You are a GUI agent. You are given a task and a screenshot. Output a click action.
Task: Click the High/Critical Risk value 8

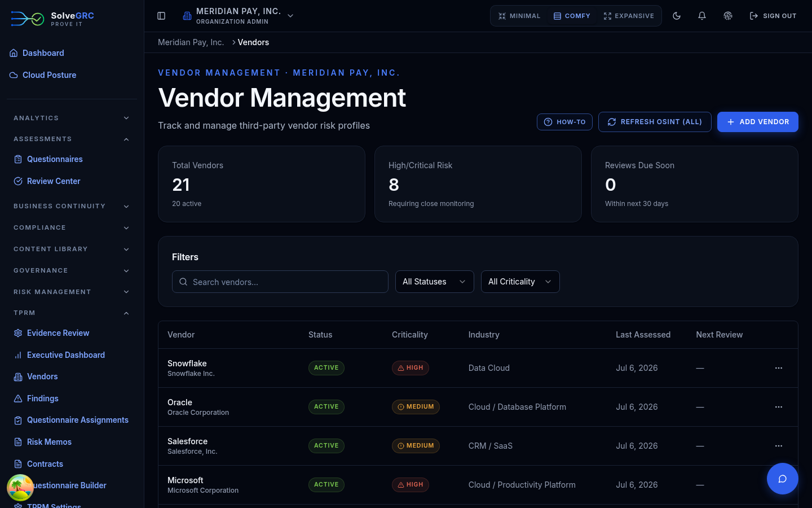coord(394,185)
